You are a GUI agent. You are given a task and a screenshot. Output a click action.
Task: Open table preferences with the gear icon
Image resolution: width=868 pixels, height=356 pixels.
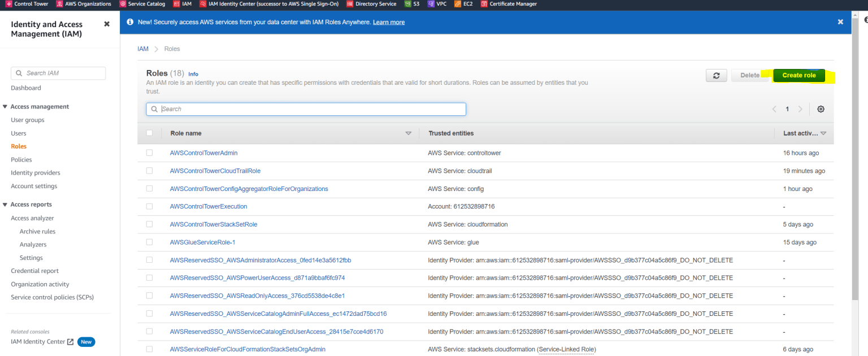[821, 108]
